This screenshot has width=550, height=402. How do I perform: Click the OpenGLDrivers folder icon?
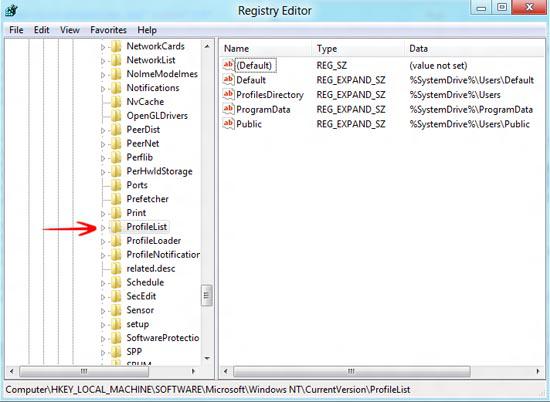pyautogui.click(x=116, y=116)
